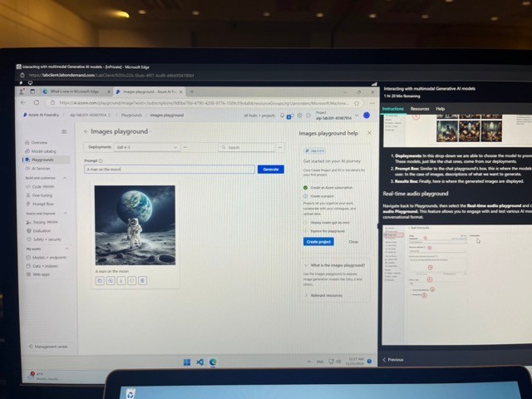This screenshot has width=532, height=399.
Task: Select Deploy model gpt-4o-mini step
Action: (327, 223)
